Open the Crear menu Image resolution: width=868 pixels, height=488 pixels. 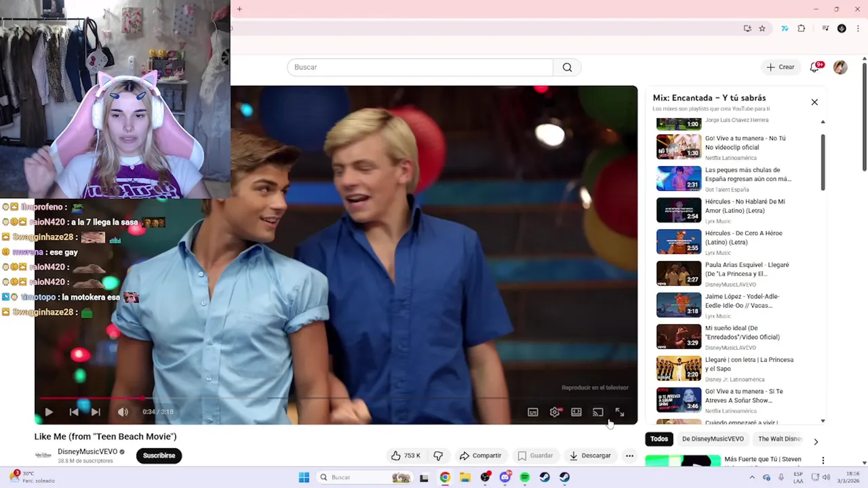pos(780,67)
